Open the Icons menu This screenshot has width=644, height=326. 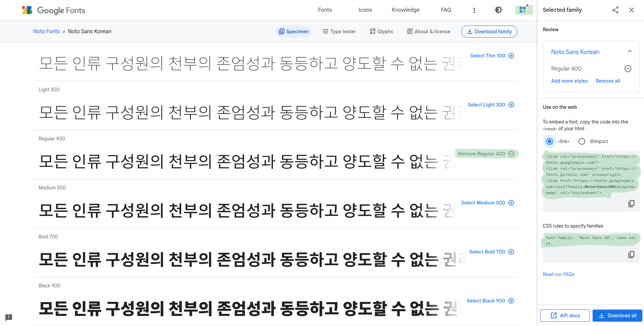(x=365, y=10)
